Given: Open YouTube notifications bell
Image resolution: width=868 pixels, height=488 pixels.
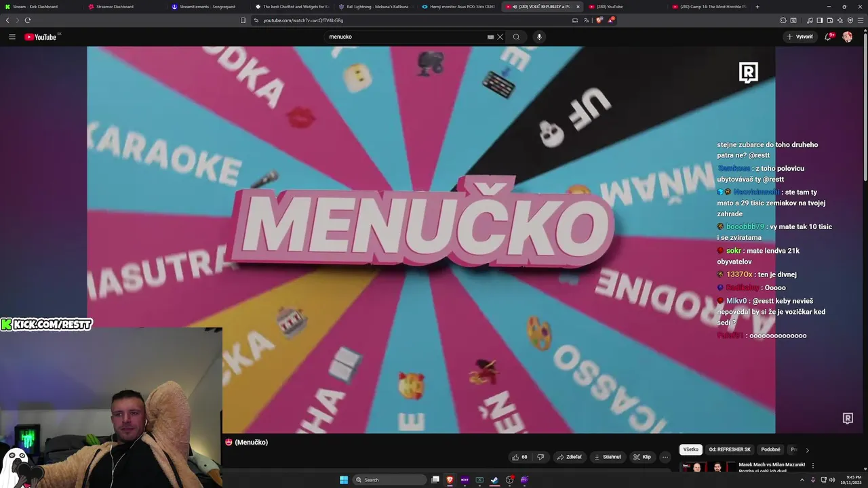Looking at the screenshot, I should pos(828,37).
